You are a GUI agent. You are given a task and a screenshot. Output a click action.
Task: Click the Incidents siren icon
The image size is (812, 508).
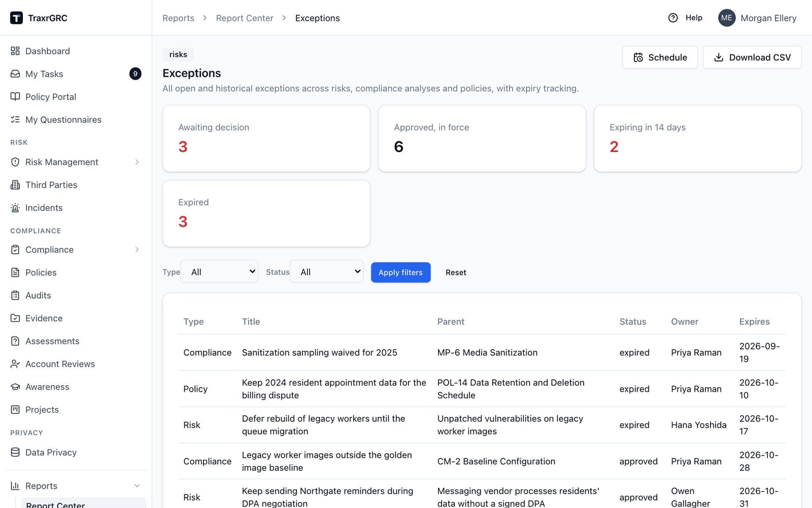pos(15,208)
